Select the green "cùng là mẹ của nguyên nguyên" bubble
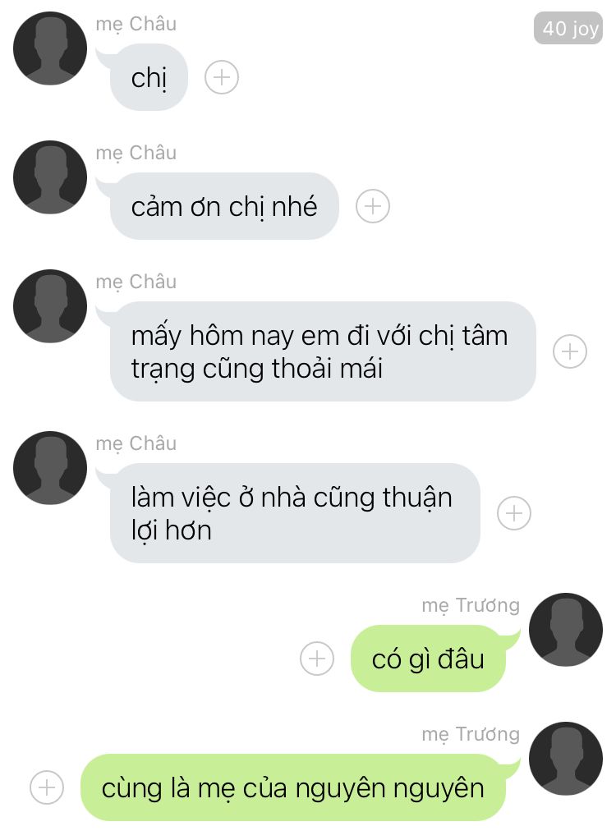Screen dimensions: 616x840 pos(293,787)
